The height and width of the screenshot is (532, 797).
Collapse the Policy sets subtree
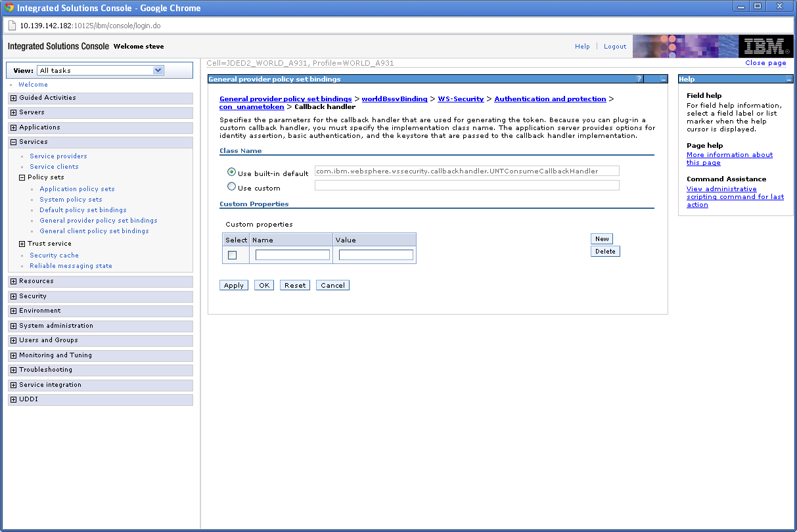(22, 177)
